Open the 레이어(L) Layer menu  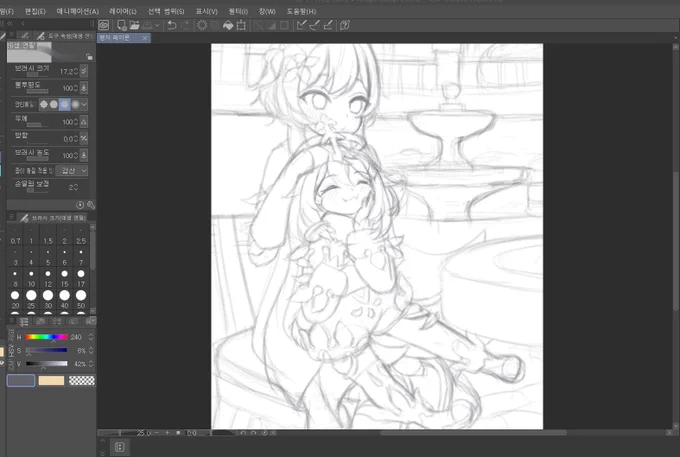click(x=123, y=12)
